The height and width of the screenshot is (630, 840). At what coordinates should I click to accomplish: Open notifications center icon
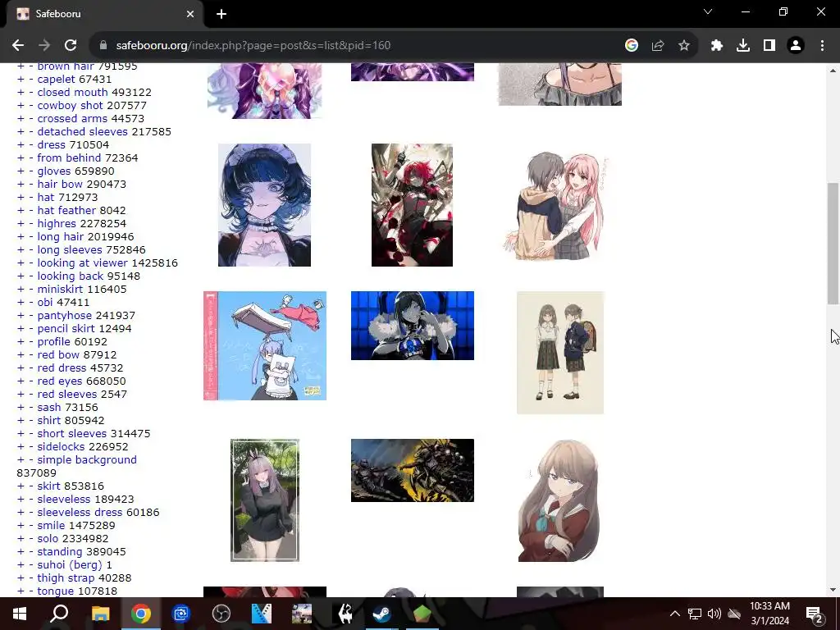pyautogui.click(x=814, y=614)
